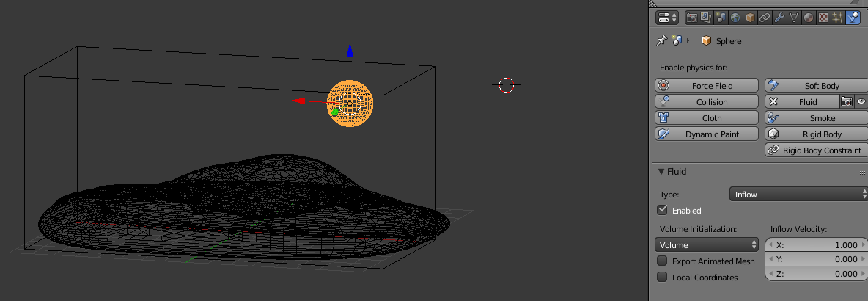Collapse the Fluid panel section
The width and height of the screenshot is (868, 301).
(x=661, y=172)
